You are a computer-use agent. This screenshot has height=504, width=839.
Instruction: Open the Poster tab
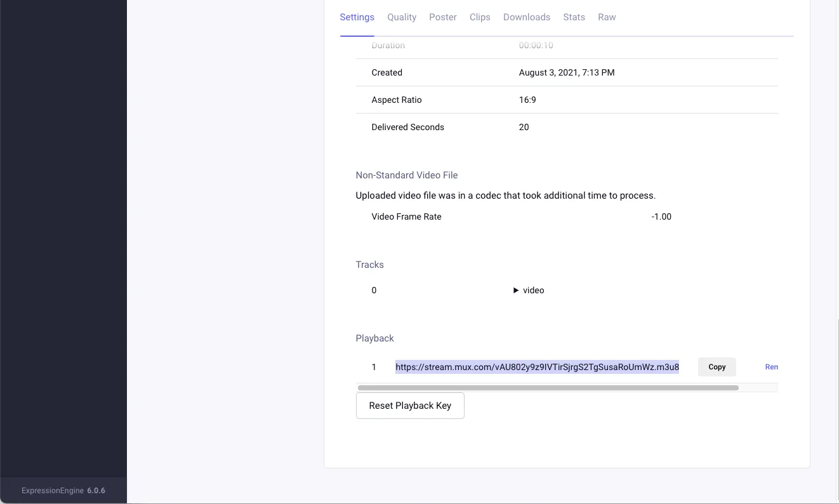click(x=443, y=17)
